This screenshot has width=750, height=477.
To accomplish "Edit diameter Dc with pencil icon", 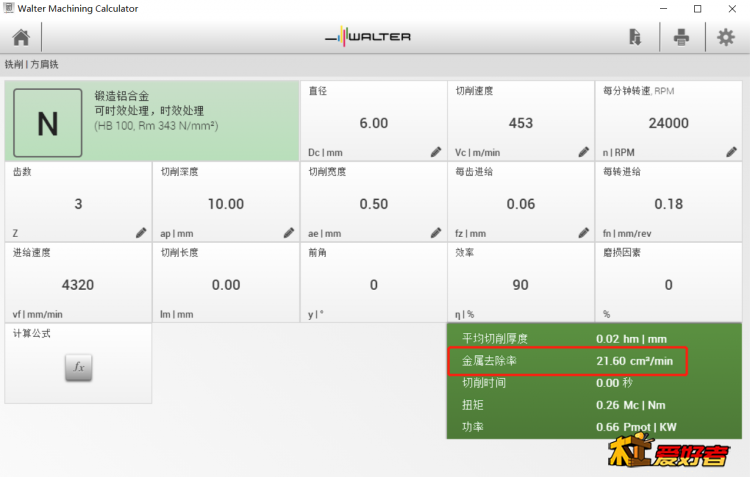I will pyautogui.click(x=436, y=152).
